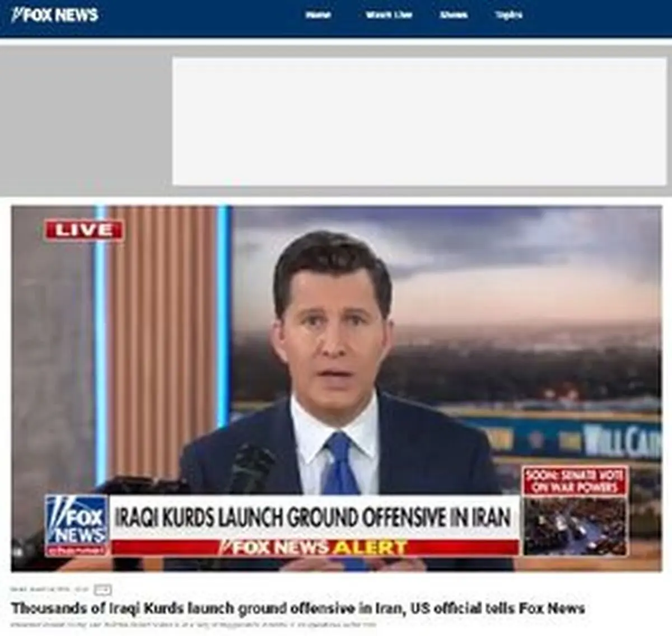
Task: Click the article summary text under headline
Action: point(194,624)
